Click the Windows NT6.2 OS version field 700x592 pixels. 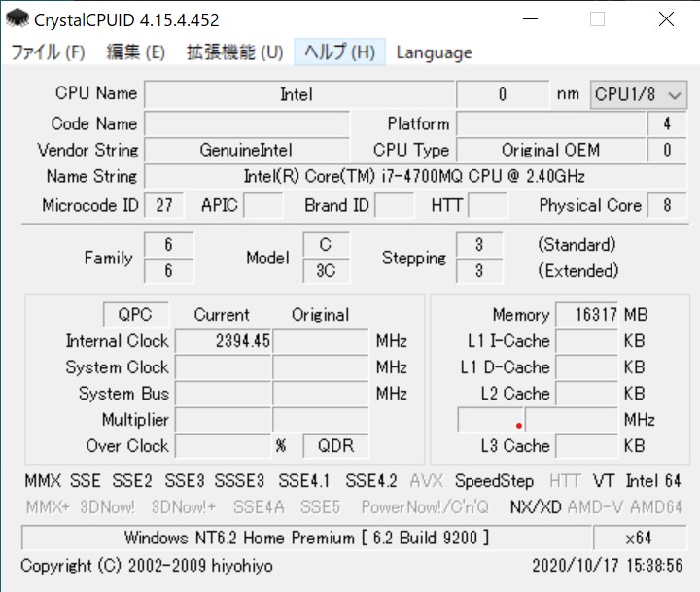(x=306, y=538)
